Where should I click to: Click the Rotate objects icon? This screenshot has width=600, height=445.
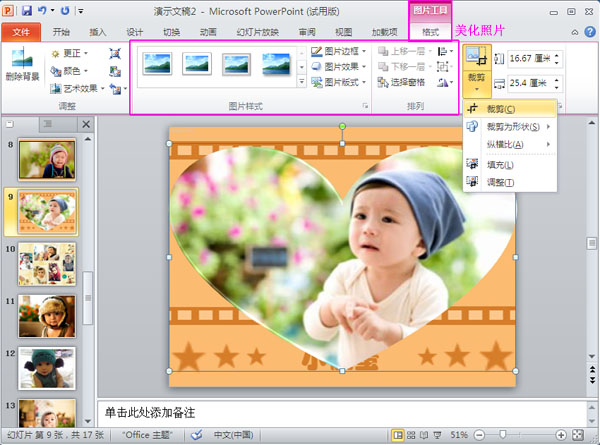444,82
